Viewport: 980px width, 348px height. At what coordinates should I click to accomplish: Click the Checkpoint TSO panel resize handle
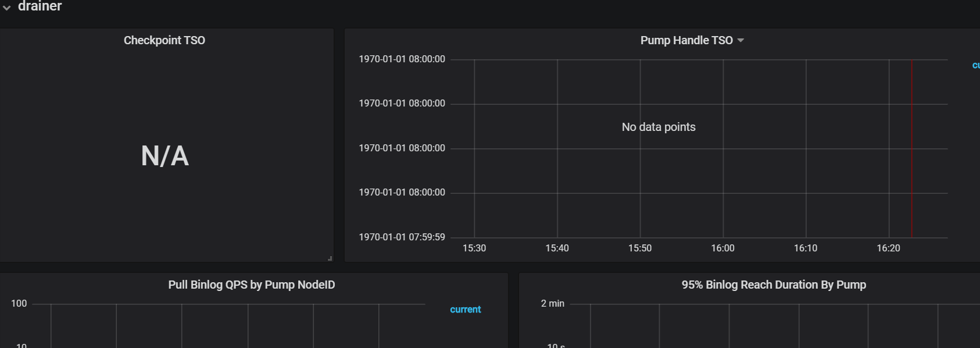pos(330,258)
